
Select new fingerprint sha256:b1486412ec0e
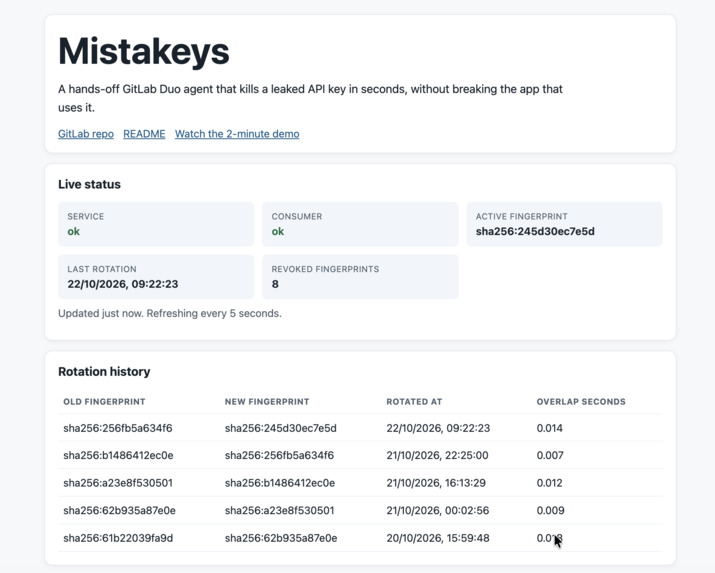click(280, 483)
